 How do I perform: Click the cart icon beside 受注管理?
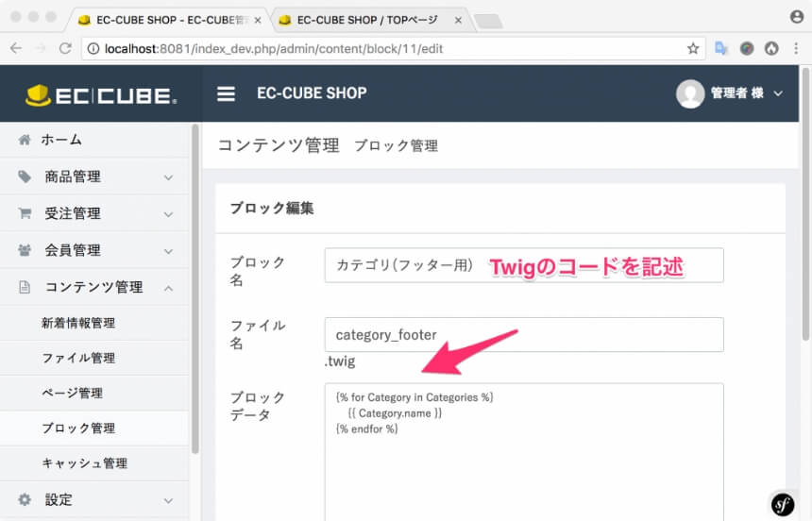tap(25, 213)
